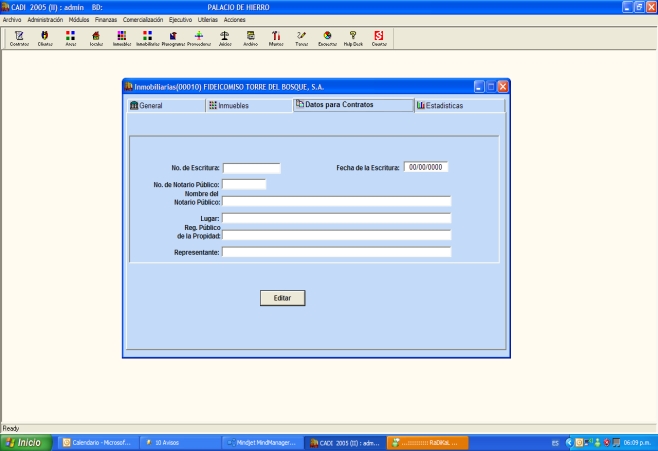This screenshot has height=451, width=658.
Task: Click the Juicios scales icon
Action: (x=224, y=38)
